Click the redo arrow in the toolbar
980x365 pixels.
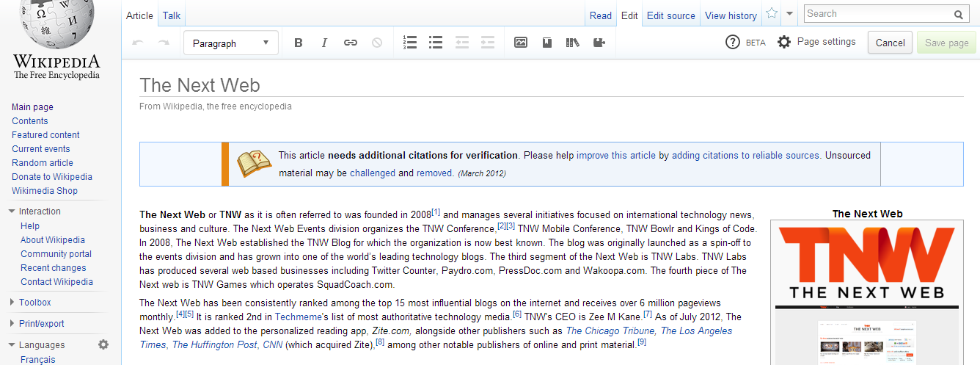point(164,43)
